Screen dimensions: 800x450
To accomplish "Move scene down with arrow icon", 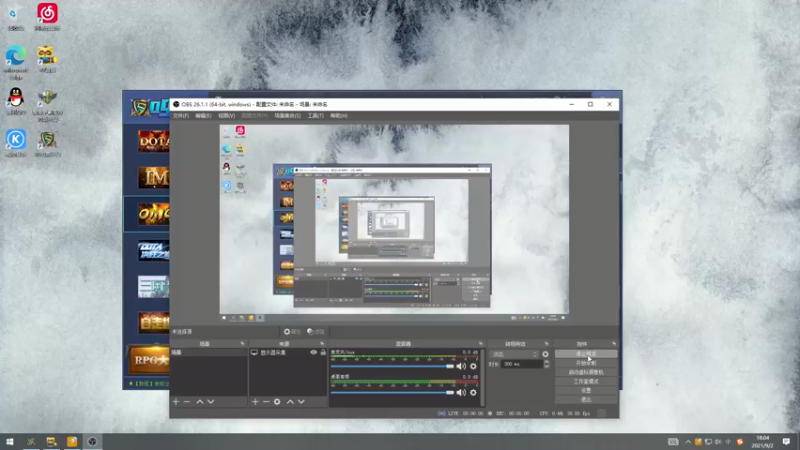I will (x=212, y=401).
